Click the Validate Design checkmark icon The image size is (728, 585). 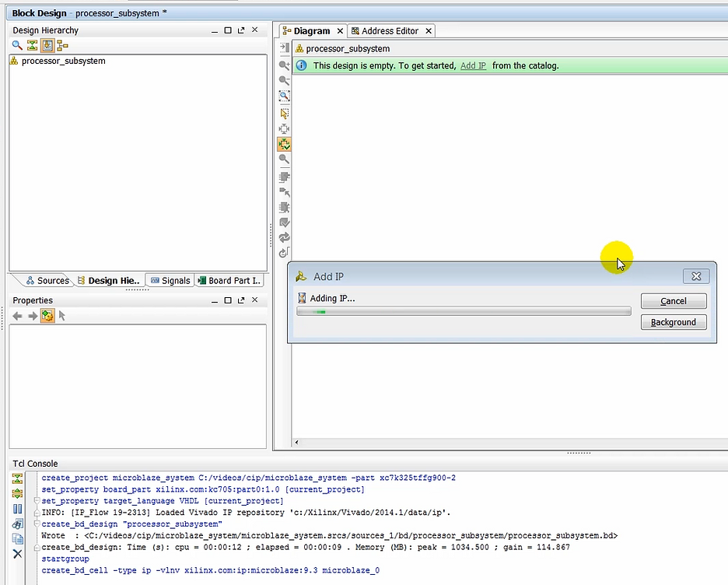pyautogui.click(x=284, y=223)
